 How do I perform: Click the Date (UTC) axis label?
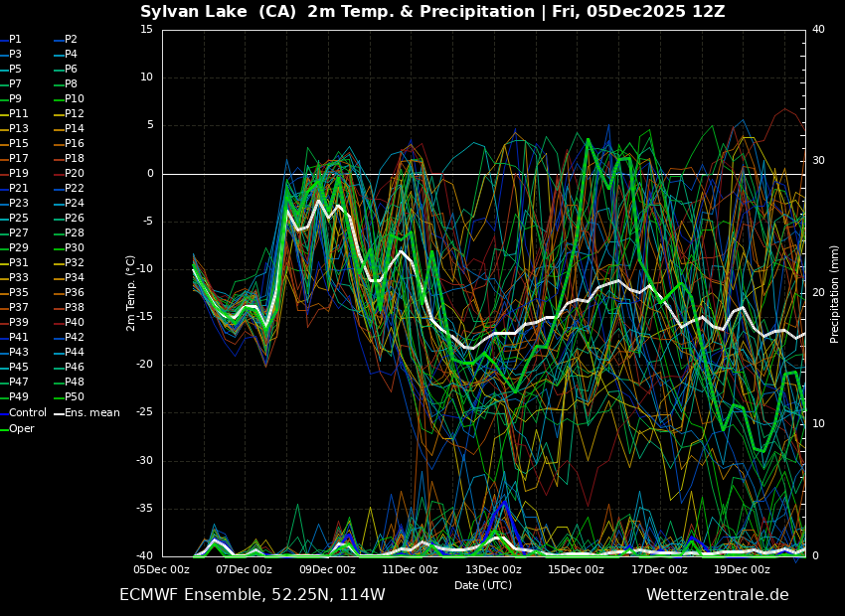[x=483, y=586]
